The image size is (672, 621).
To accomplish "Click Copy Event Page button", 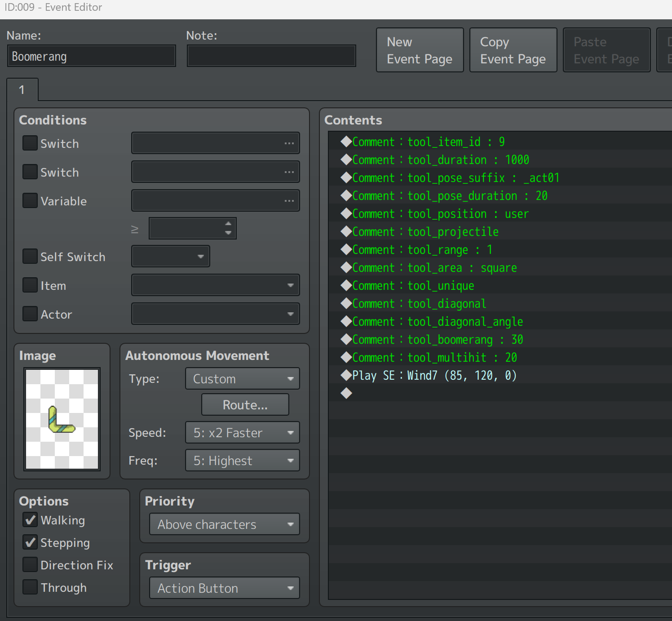I will coord(513,50).
